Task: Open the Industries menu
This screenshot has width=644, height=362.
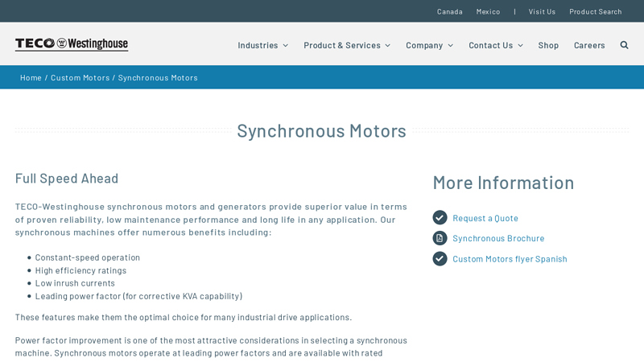Action: point(258,45)
